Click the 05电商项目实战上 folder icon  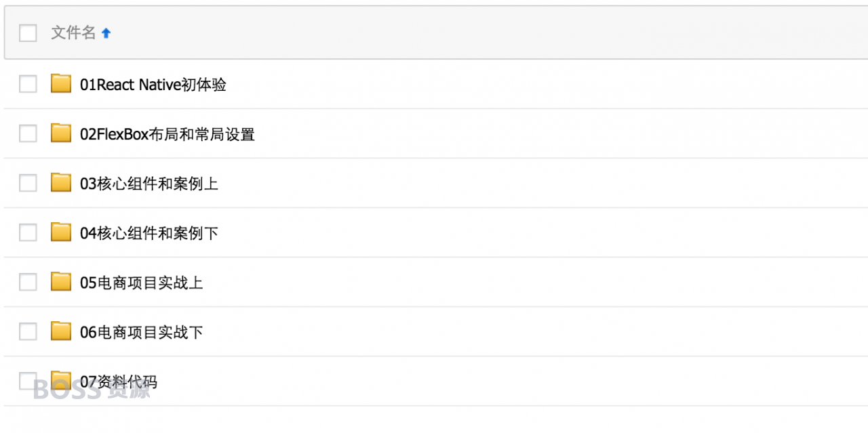[x=61, y=282]
